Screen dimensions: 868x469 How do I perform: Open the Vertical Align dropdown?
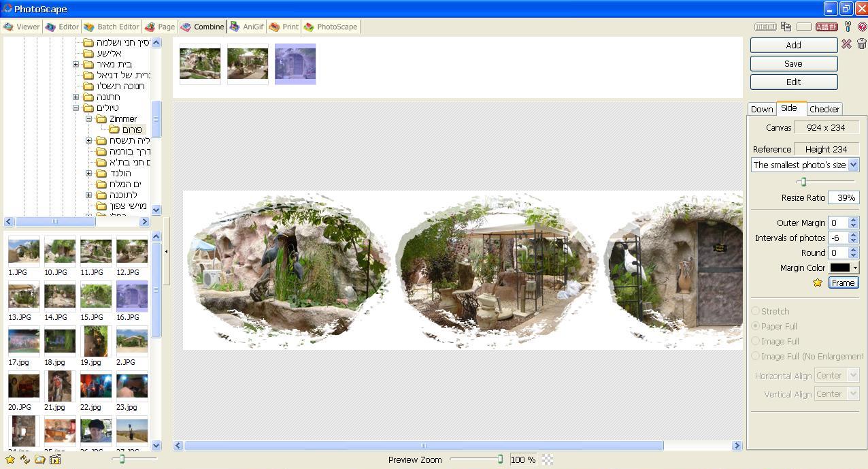tap(837, 393)
